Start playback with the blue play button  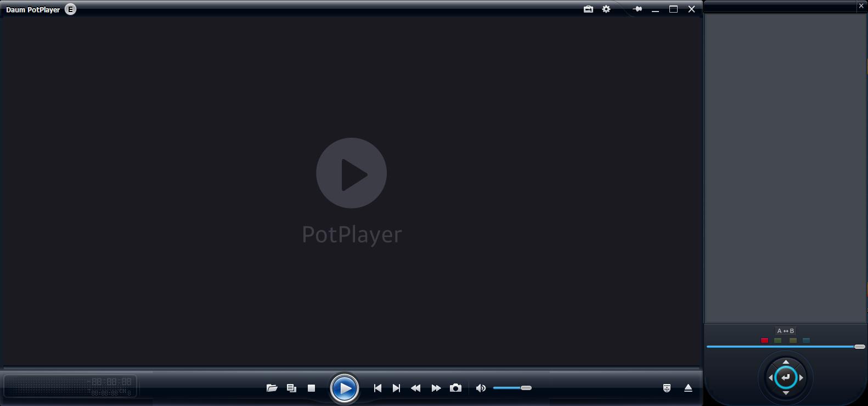pyautogui.click(x=345, y=388)
